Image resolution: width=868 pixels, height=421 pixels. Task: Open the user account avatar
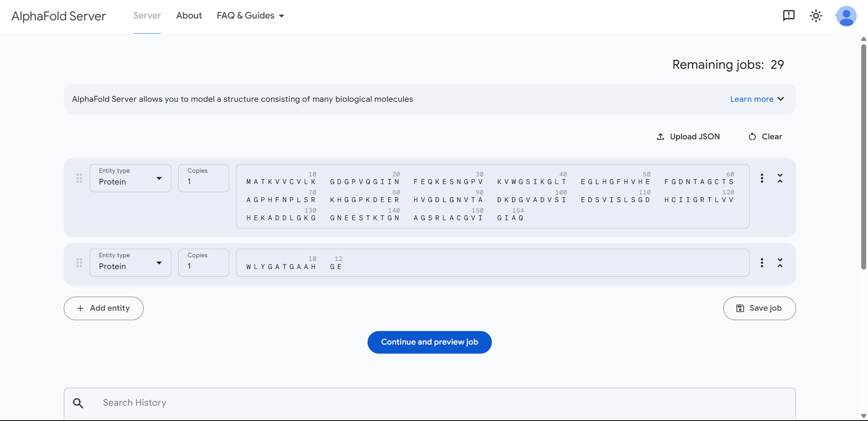pyautogui.click(x=846, y=16)
